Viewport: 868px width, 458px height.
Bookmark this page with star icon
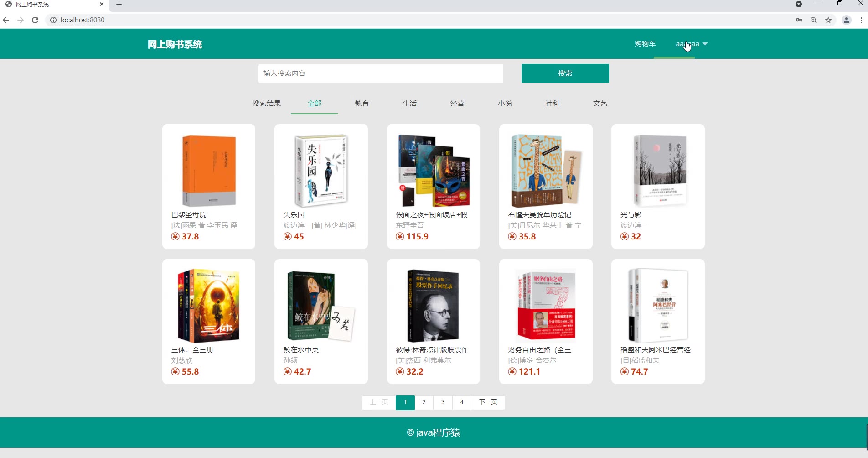(828, 20)
